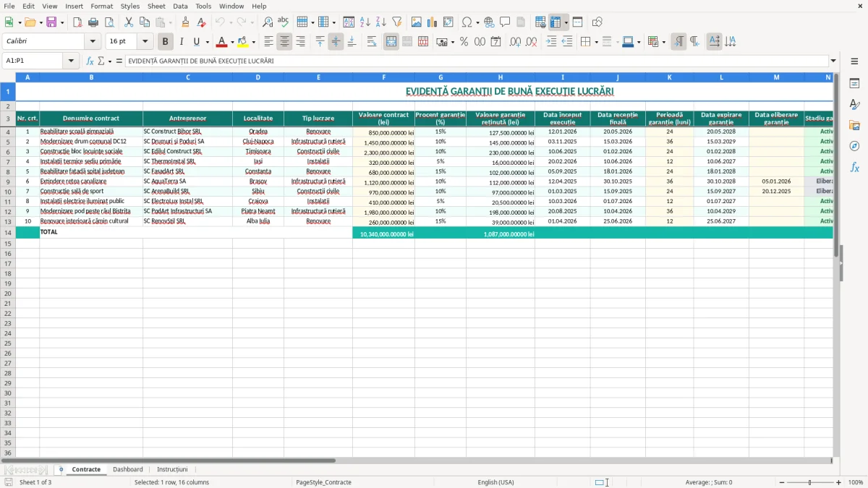Open Sidebar Properties panel icon
868x488 pixels.
tap(854, 84)
